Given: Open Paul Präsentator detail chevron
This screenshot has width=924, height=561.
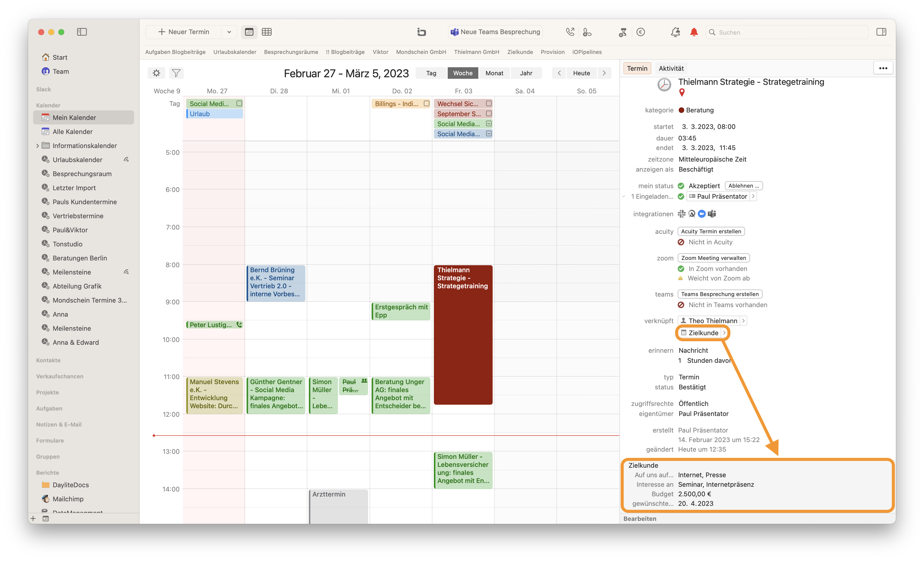Looking at the screenshot, I should (x=753, y=196).
